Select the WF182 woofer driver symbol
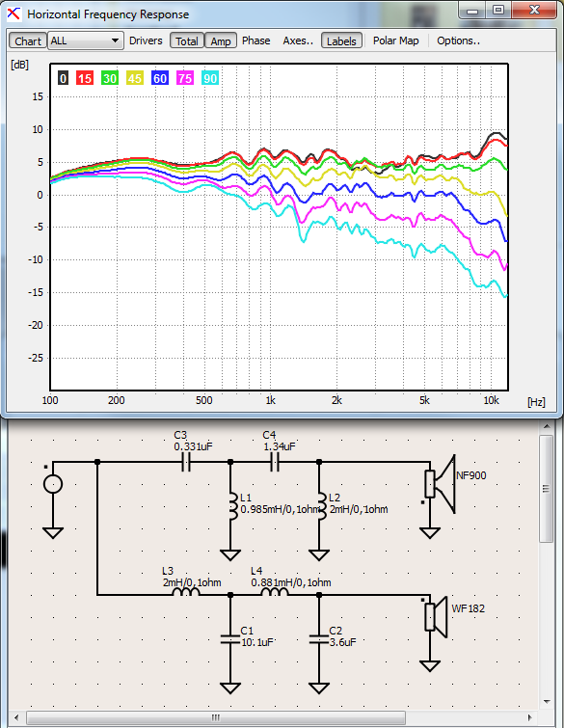This screenshot has height=728, width=564. coord(436,617)
